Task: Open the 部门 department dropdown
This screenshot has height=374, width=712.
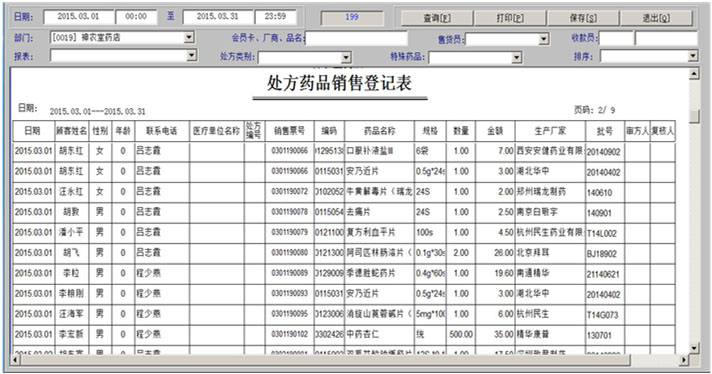Action: (x=189, y=37)
